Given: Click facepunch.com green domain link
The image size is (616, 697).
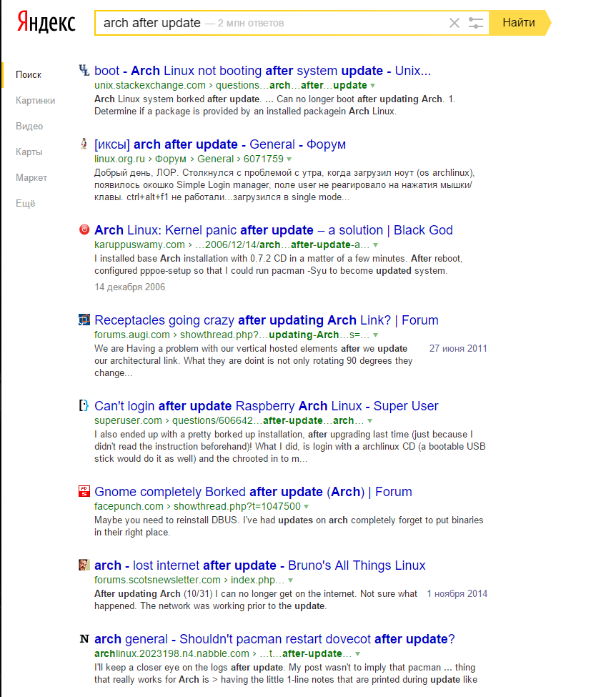Looking at the screenshot, I should click(129, 507).
